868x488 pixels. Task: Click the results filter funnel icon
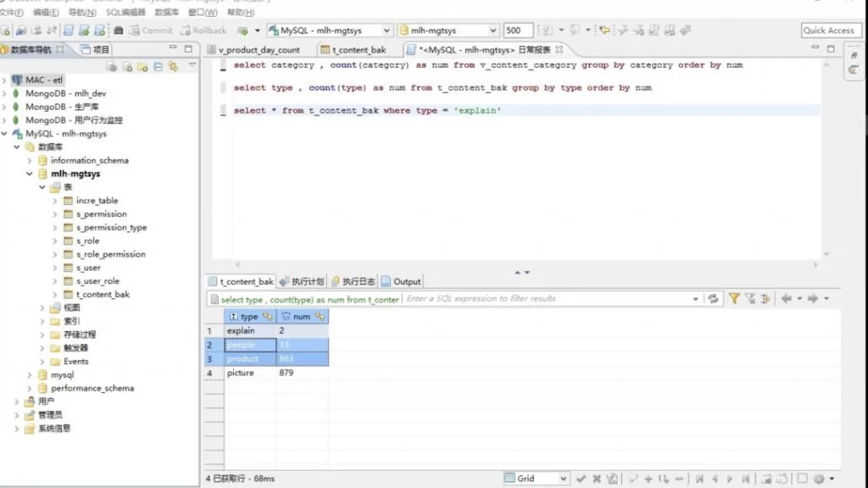click(x=734, y=299)
